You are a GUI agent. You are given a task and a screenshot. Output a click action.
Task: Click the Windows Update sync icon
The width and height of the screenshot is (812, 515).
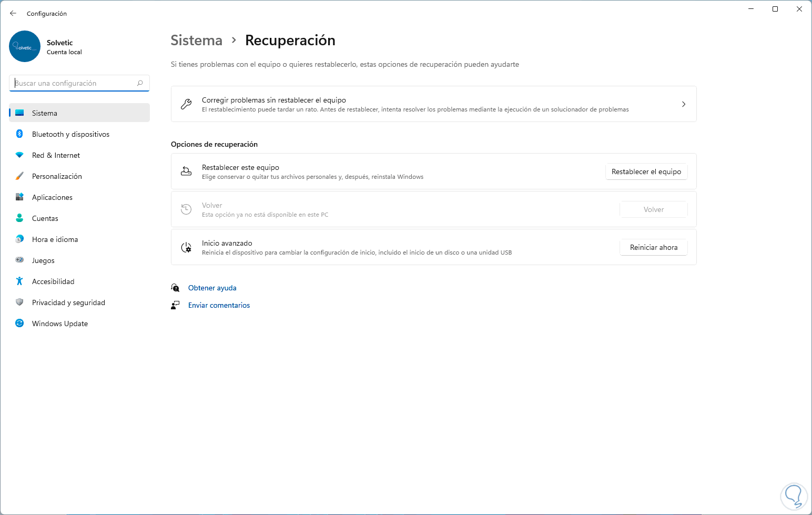pos(19,324)
